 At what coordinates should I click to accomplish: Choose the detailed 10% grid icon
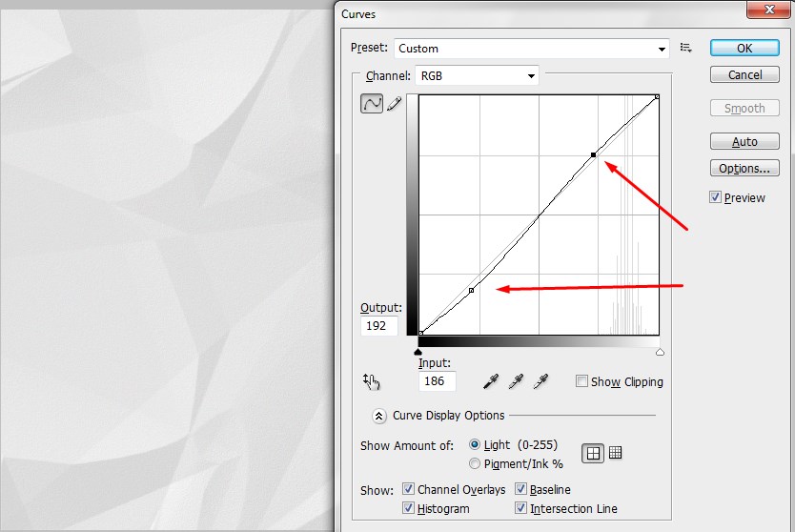[x=615, y=452]
